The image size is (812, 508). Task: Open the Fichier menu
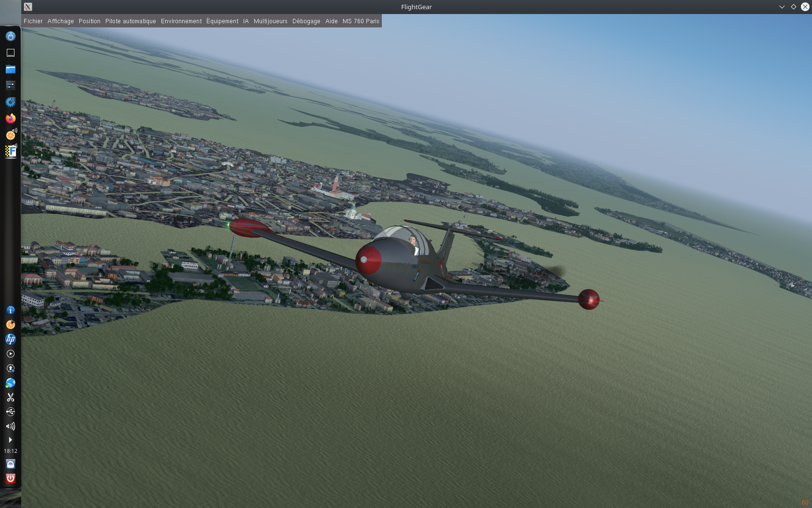(33, 21)
